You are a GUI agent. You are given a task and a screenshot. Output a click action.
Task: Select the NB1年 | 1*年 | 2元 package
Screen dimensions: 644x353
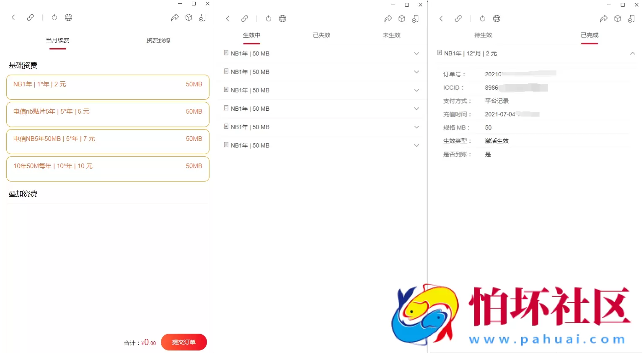click(x=108, y=87)
